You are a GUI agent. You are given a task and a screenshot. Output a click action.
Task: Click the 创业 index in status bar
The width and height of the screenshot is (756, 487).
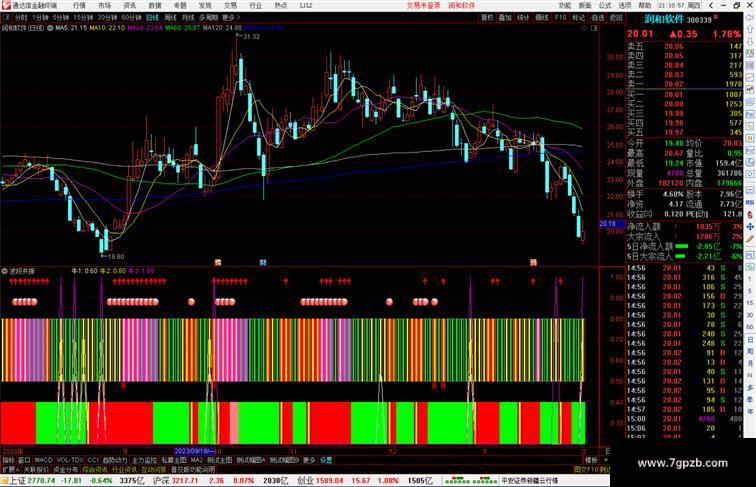tap(305, 481)
